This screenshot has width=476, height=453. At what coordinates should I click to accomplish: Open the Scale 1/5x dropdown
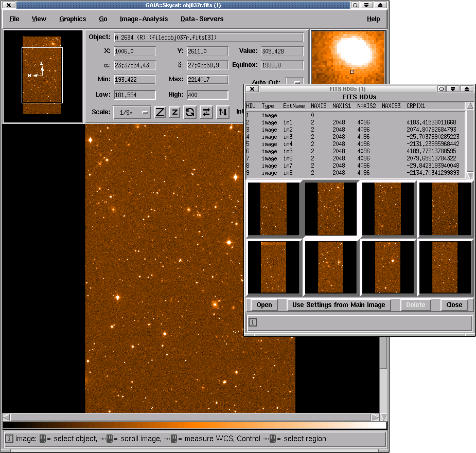pyautogui.click(x=132, y=113)
